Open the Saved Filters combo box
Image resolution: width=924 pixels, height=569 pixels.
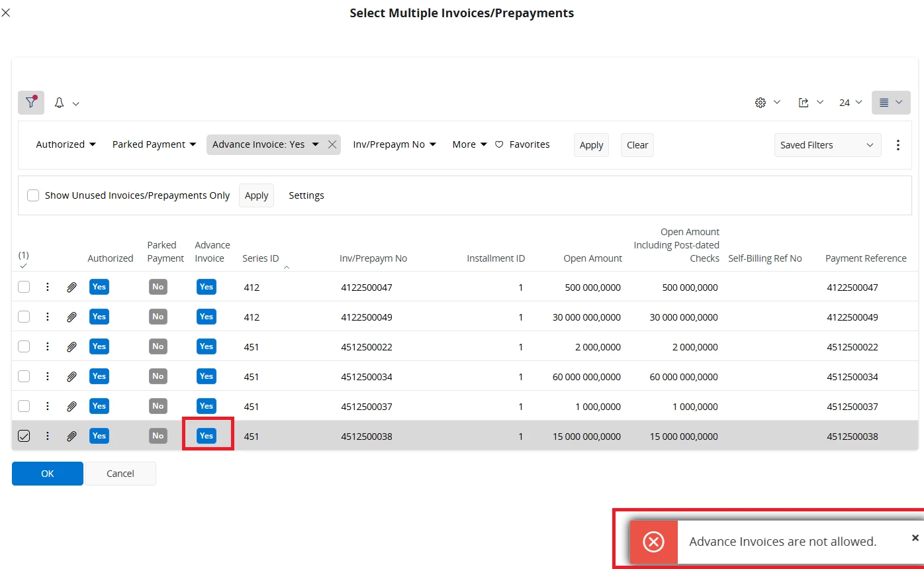[827, 145]
